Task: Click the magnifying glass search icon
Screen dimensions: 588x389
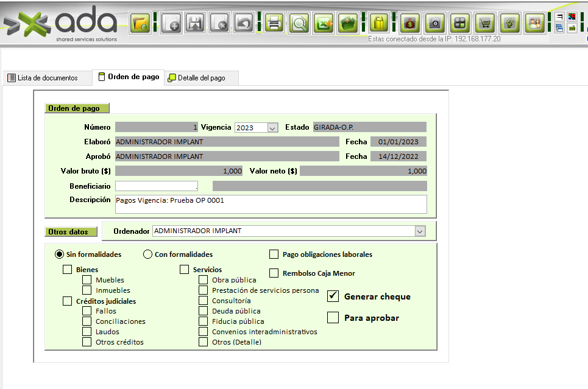Action: click(299, 24)
